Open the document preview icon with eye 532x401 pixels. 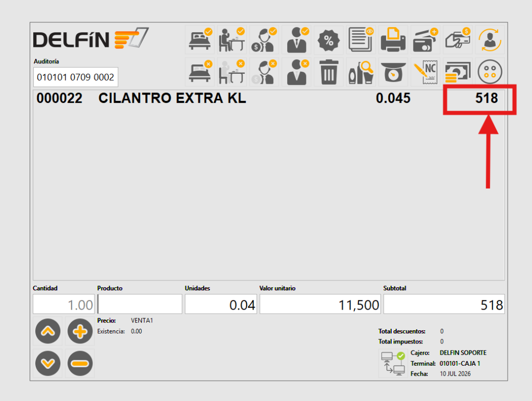point(361,40)
